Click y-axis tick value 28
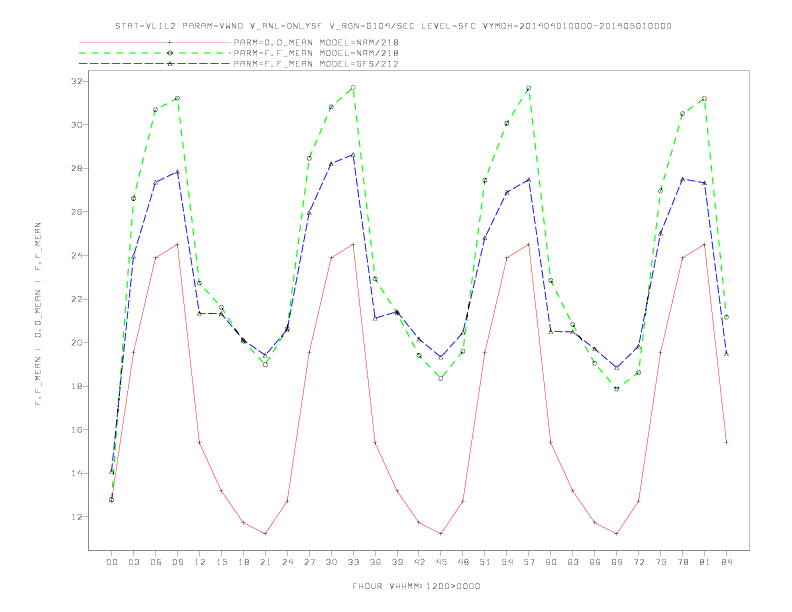The height and width of the screenshot is (612, 792). 77,168
